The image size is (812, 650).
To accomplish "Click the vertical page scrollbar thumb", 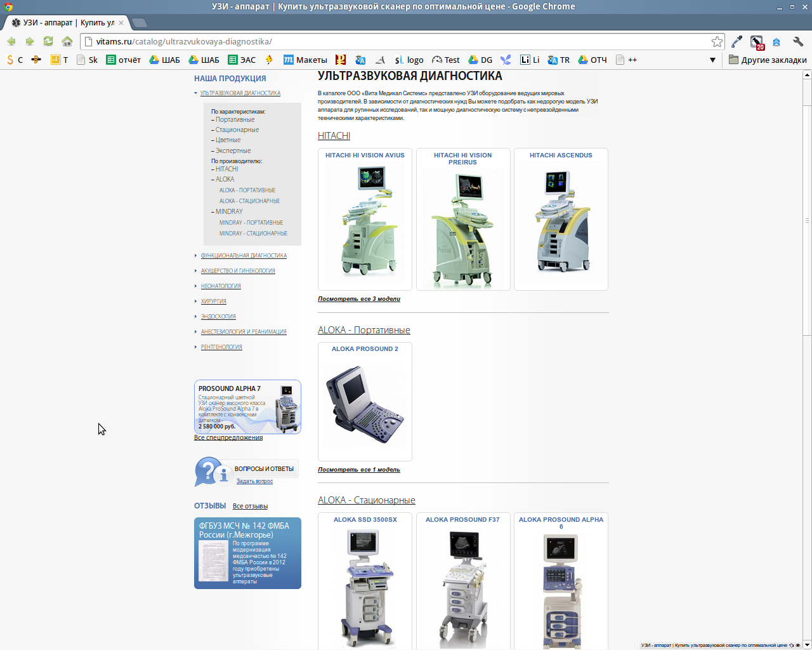I will click(x=807, y=221).
